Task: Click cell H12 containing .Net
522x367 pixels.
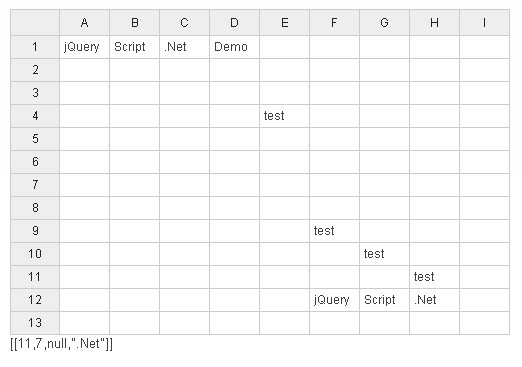Action: pyautogui.click(x=435, y=300)
